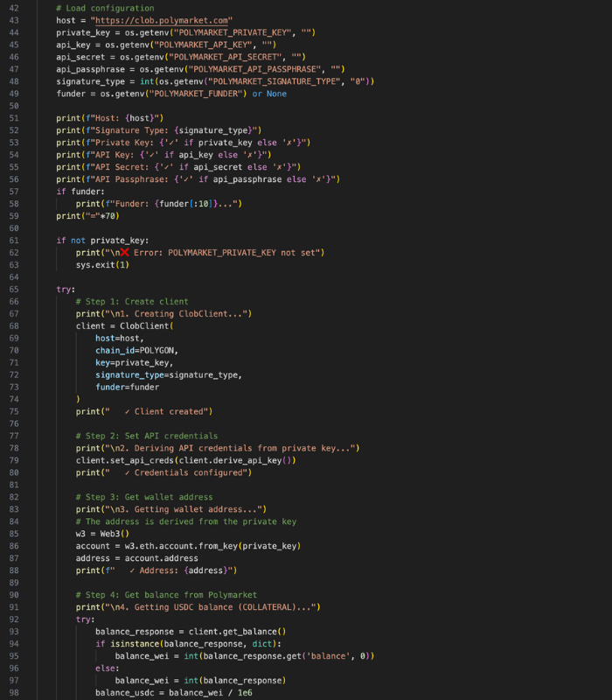Click the print Host f-string line

110,118
